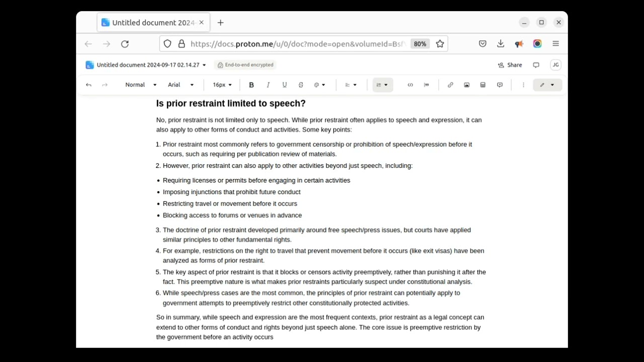The image size is (644, 362).
Task: Open tracking protection shield in the address bar
Action: click(x=168, y=44)
